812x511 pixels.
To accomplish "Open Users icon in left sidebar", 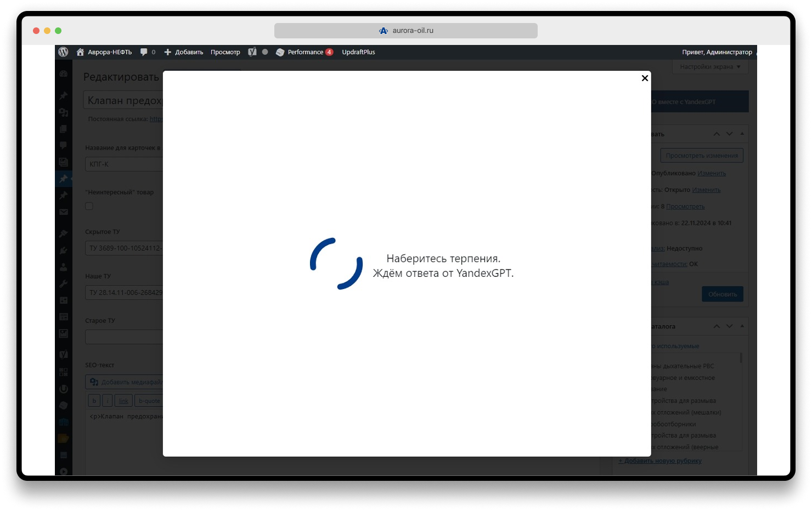I will coord(64,267).
